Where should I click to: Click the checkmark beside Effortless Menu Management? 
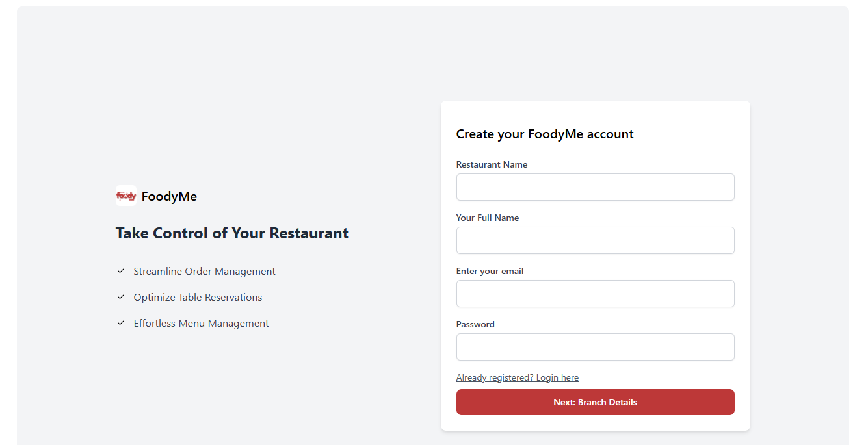click(121, 323)
